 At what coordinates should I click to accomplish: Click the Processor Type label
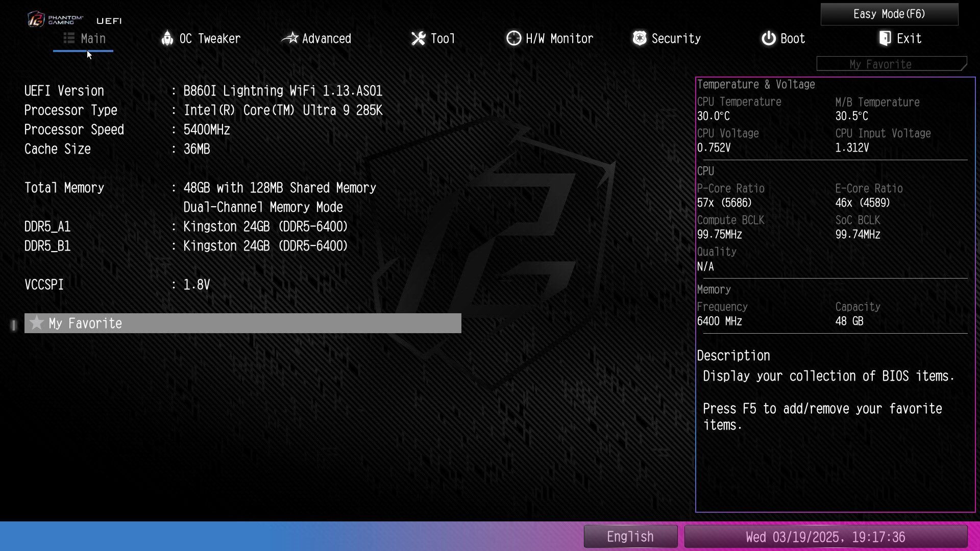71,111
